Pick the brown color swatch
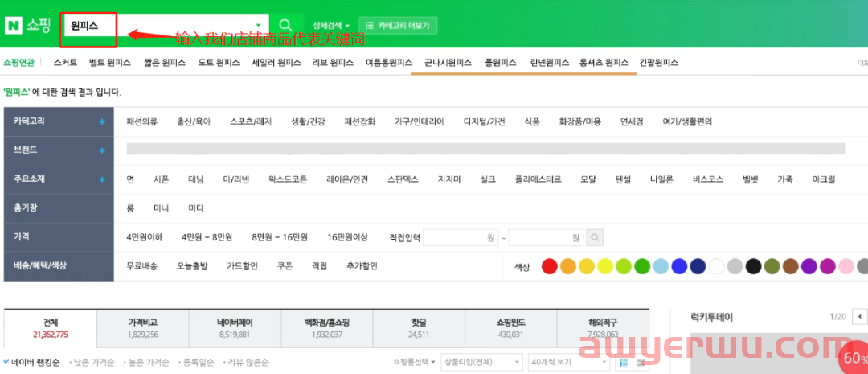This screenshot has height=374, width=868. (x=791, y=266)
